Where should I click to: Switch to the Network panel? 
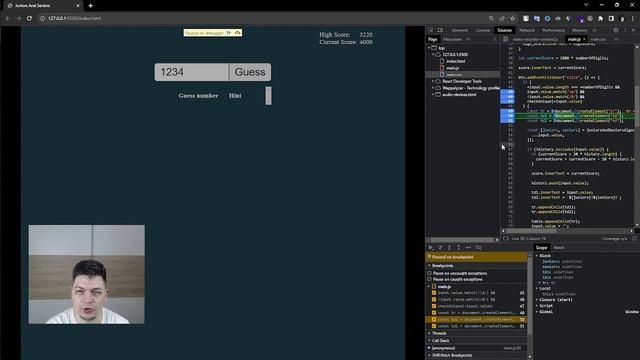coord(527,30)
